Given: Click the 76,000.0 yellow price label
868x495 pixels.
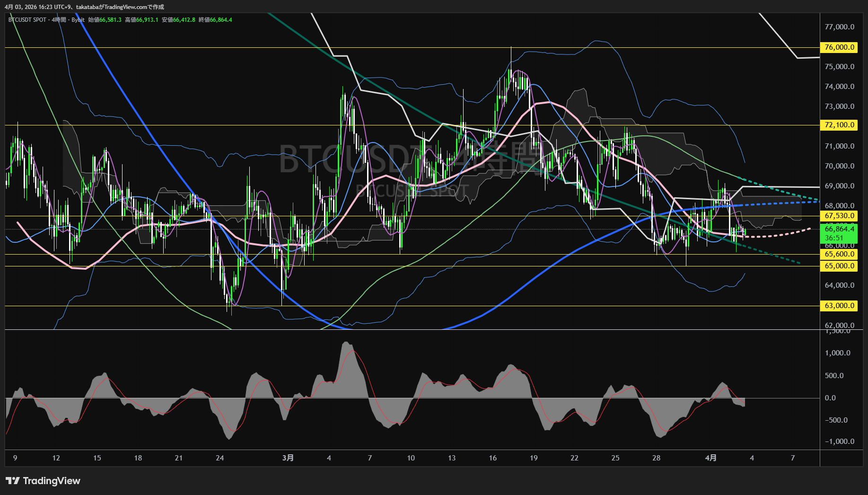Looking at the screenshot, I should tap(839, 47).
